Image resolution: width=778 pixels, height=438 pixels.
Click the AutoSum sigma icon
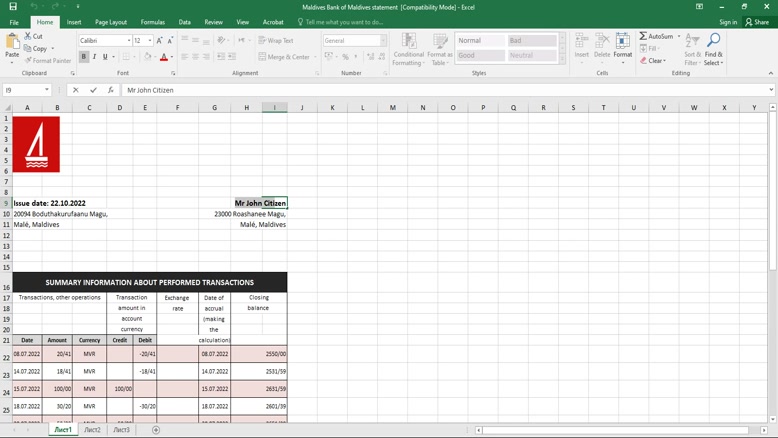pos(644,36)
